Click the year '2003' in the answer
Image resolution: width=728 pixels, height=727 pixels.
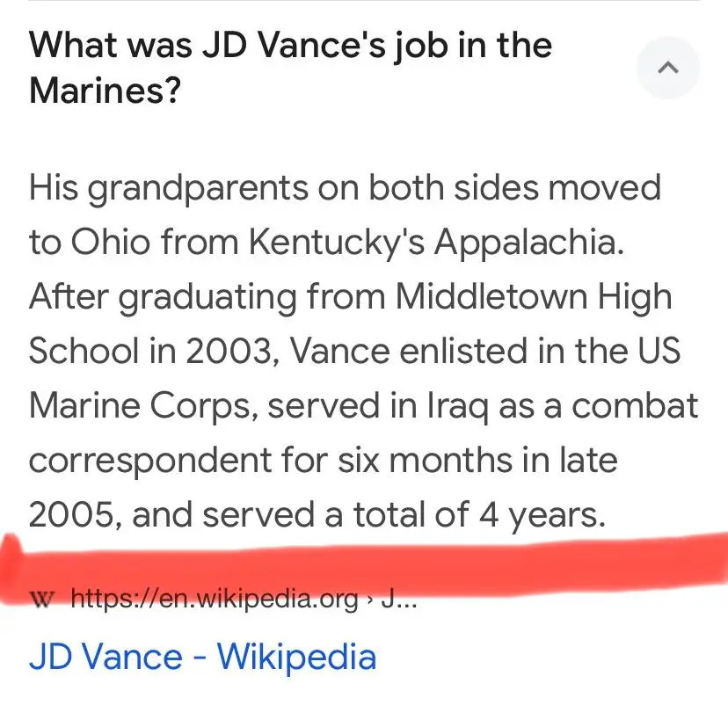[225, 352]
